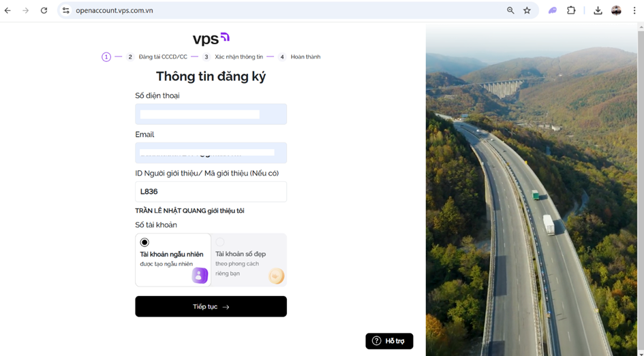Go to step 3 Xác nhận thông tin

point(232,57)
